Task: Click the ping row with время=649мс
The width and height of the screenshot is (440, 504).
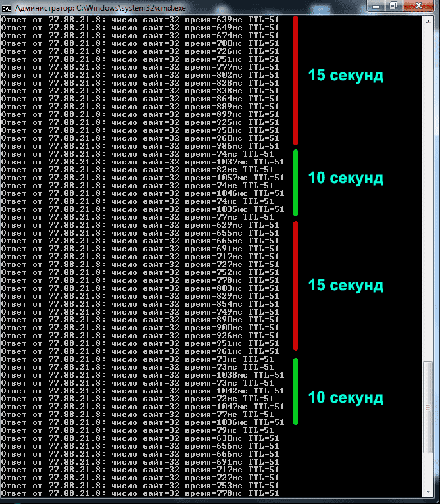Action: [140, 28]
